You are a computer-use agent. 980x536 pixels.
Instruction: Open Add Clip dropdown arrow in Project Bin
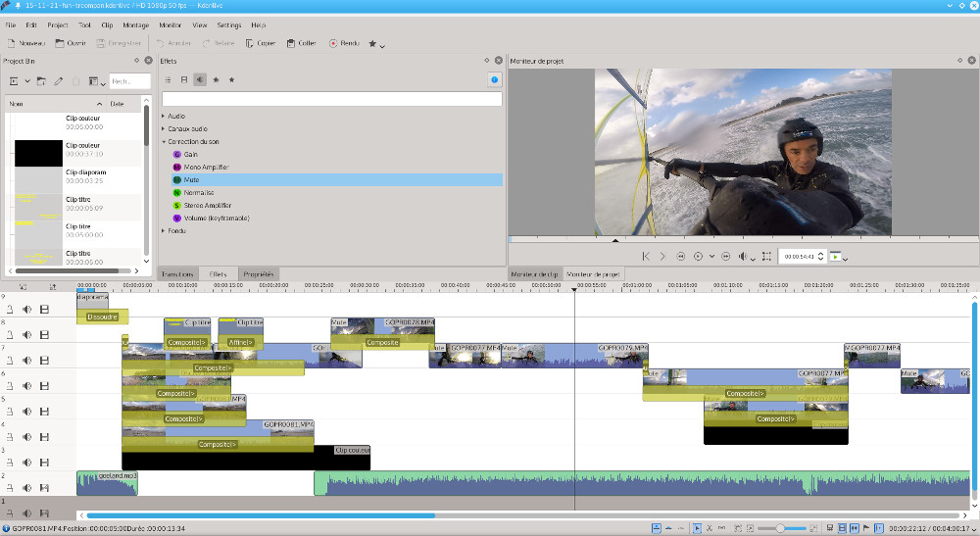[x=27, y=81]
